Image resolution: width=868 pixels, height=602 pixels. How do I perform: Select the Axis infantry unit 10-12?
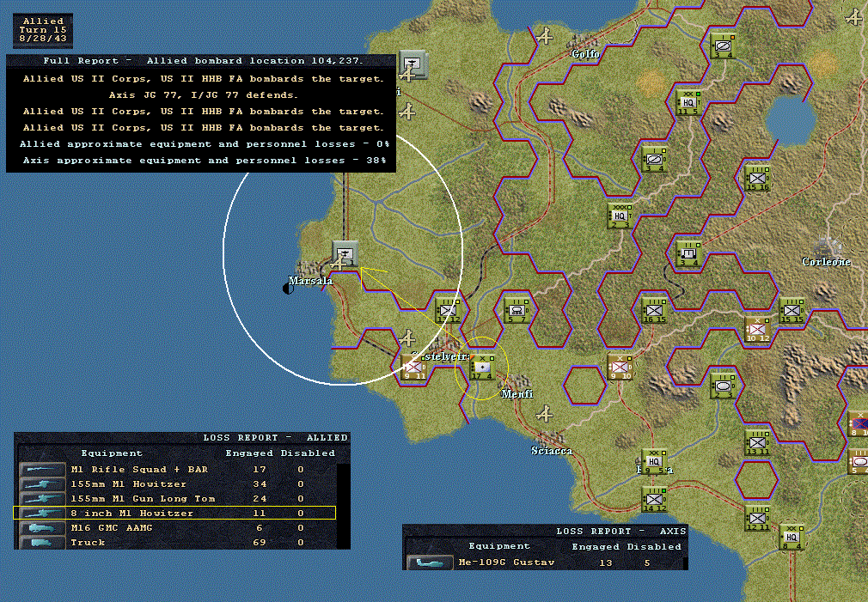757,329
